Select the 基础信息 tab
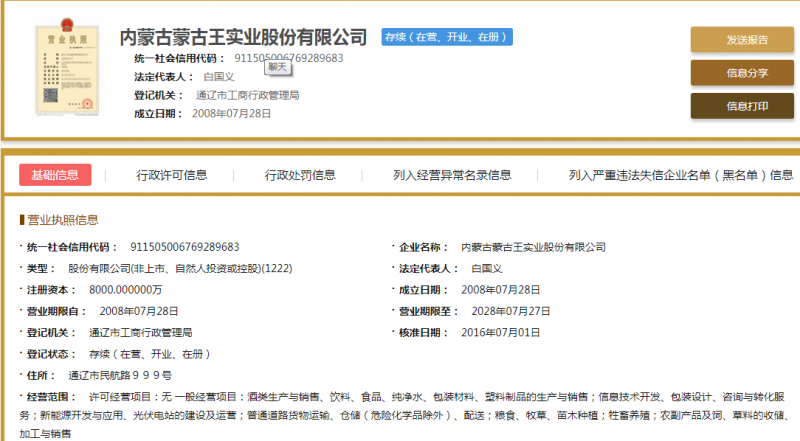Screen dimensions: 800x441 click(x=55, y=175)
